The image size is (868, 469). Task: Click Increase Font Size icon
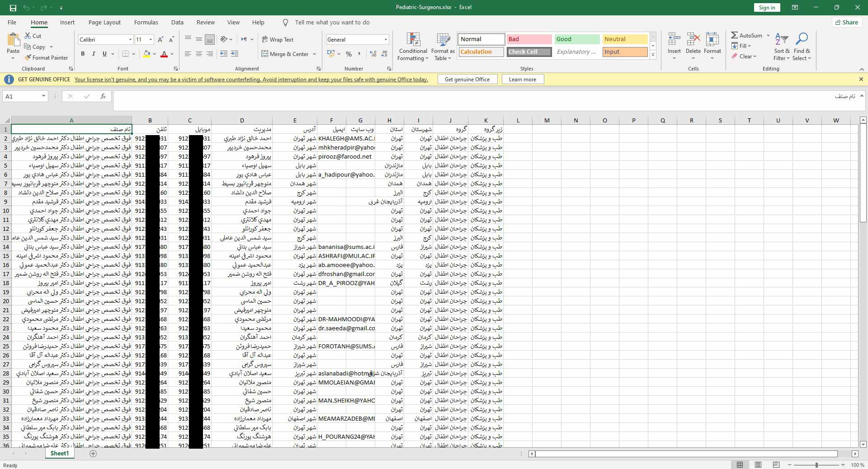pyautogui.click(x=160, y=40)
